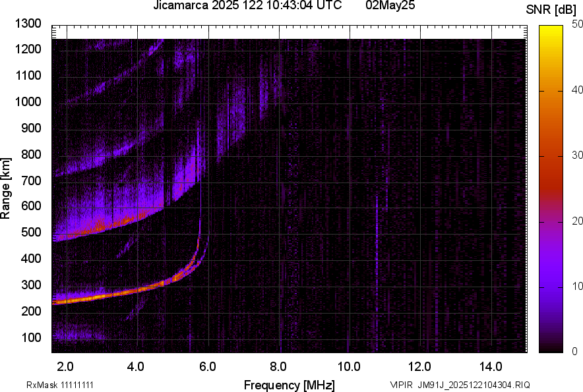Image resolution: width=583 pixels, height=392 pixels.
Task: Click the frequency tick label 12.0
Action: click(419, 367)
